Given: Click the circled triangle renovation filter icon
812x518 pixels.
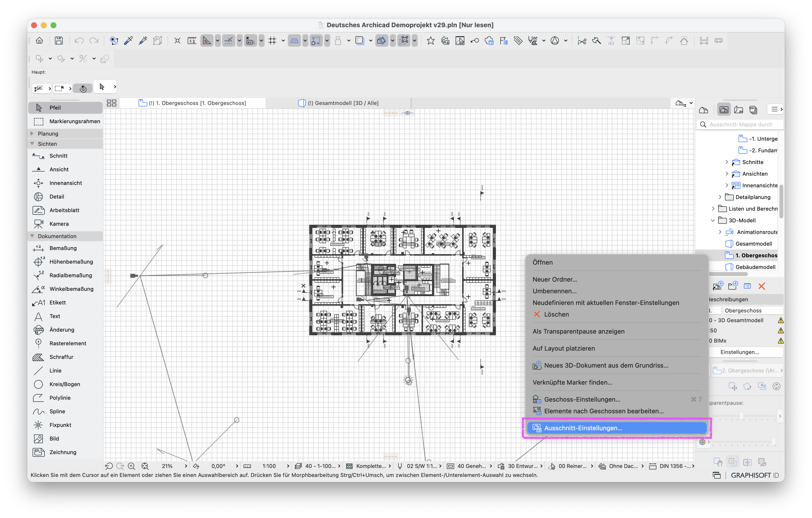Looking at the screenshot, I should 555,41.
